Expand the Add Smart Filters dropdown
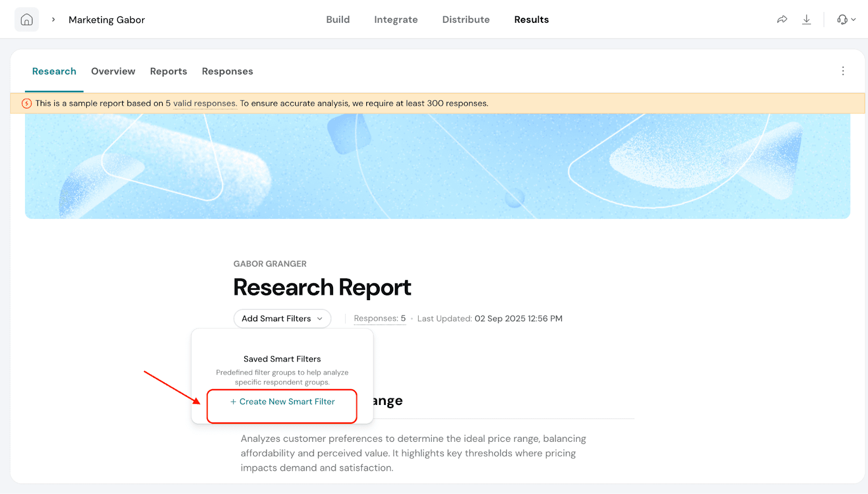 282,319
